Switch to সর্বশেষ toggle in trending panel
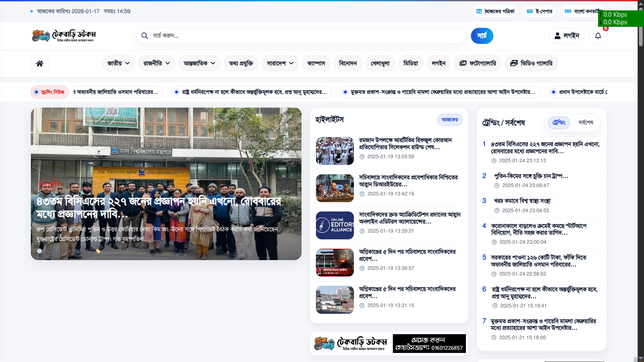Viewport: 644px width, 362px height. click(x=586, y=123)
